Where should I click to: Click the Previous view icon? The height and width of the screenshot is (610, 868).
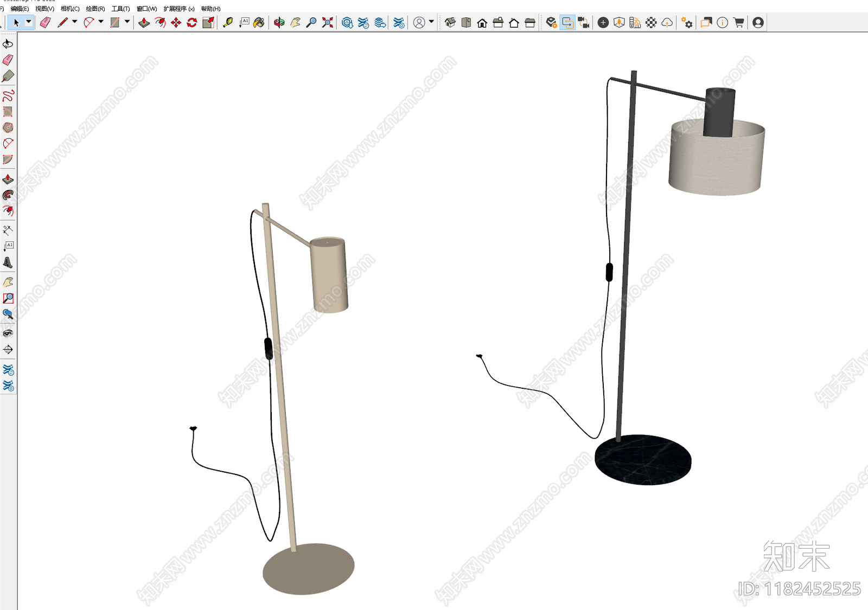click(8, 314)
